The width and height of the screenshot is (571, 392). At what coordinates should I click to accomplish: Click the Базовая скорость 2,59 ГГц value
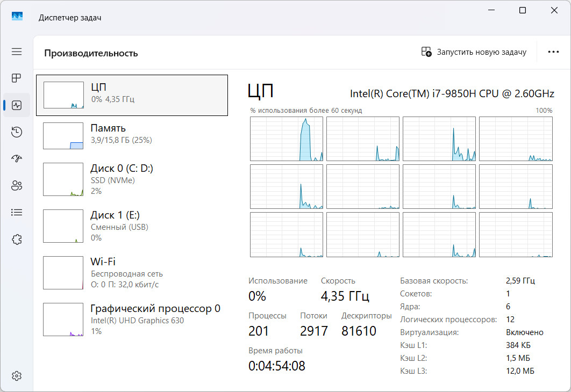coord(520,281)
